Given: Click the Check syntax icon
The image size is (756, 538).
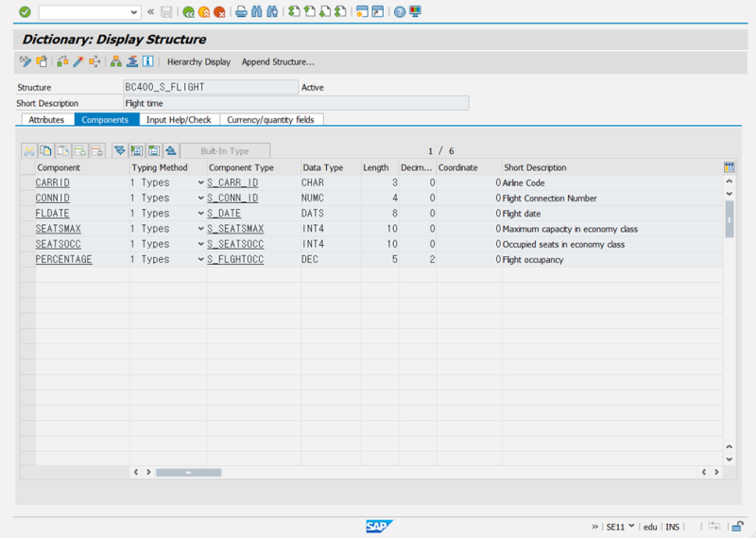Looking at the screenshot, I should (62, 61).
